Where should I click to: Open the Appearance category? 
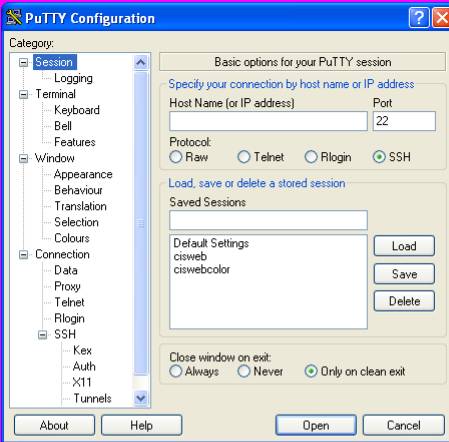(x=83, y=174)
